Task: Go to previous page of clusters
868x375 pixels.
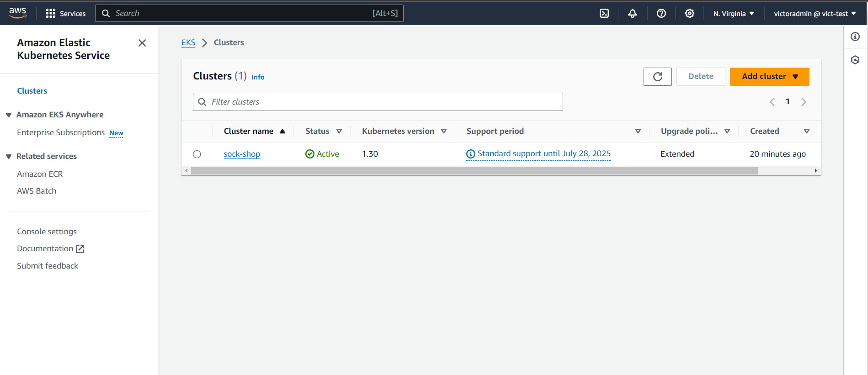Action: pos(772,102)
